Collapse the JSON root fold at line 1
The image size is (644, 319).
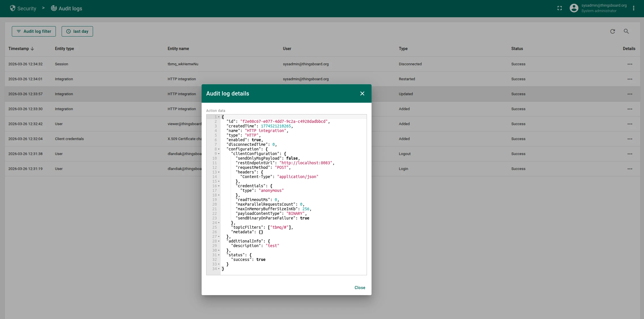point(219,117)
